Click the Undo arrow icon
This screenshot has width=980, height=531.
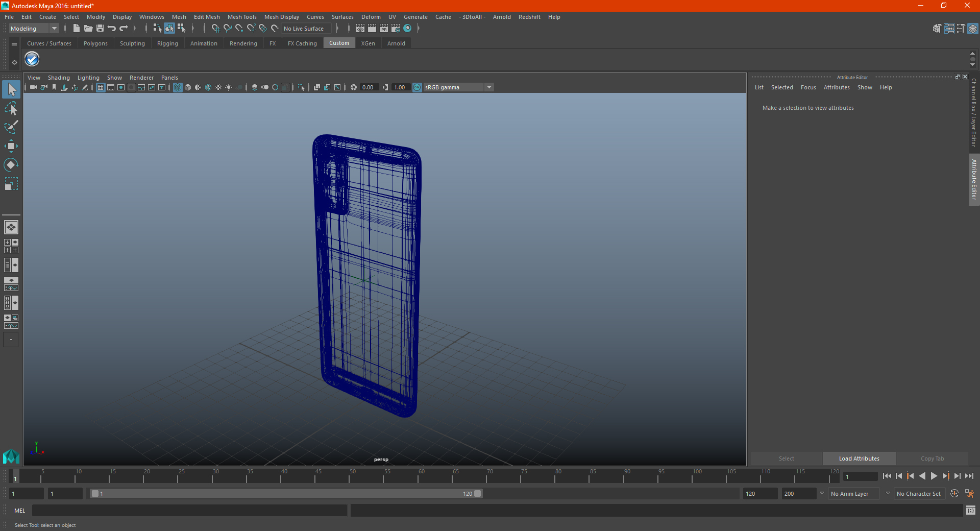tap(112, 29)
